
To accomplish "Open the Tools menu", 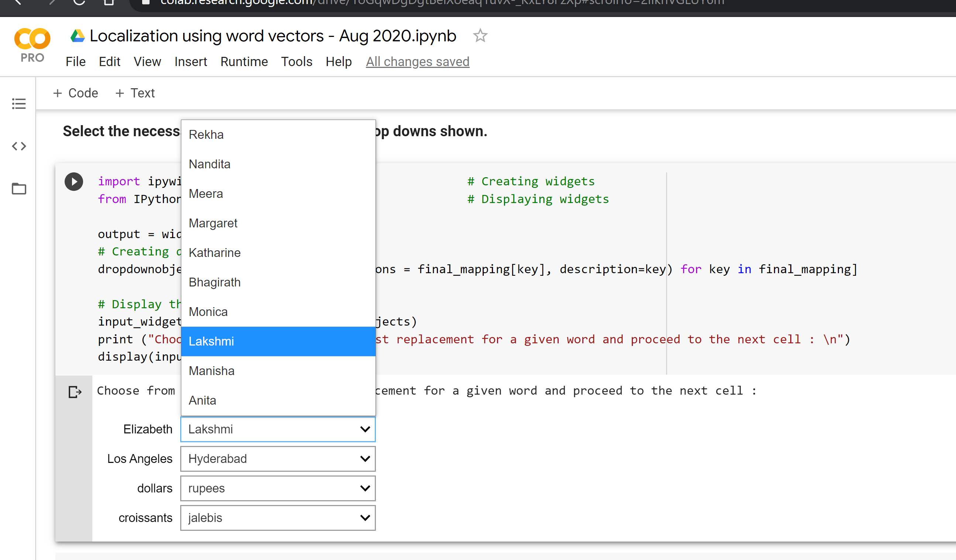I will tap(296, 62).
